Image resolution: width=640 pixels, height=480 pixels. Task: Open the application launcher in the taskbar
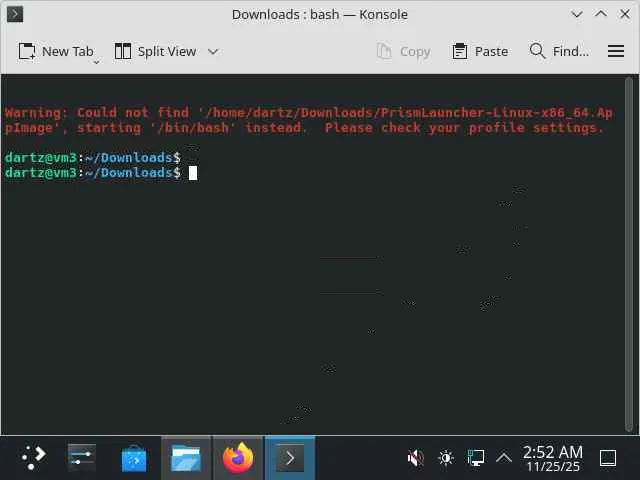point(34,458)
